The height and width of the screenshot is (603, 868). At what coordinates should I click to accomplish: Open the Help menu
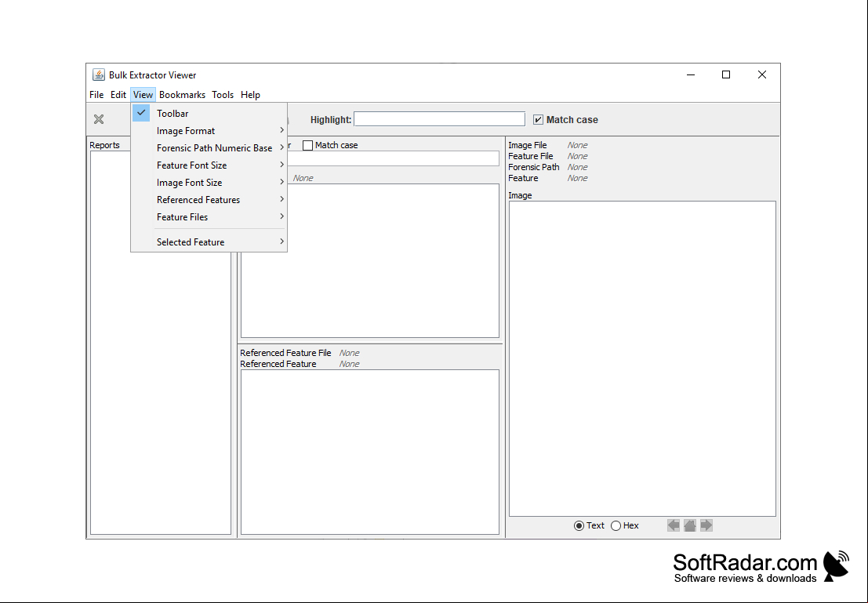250,95
